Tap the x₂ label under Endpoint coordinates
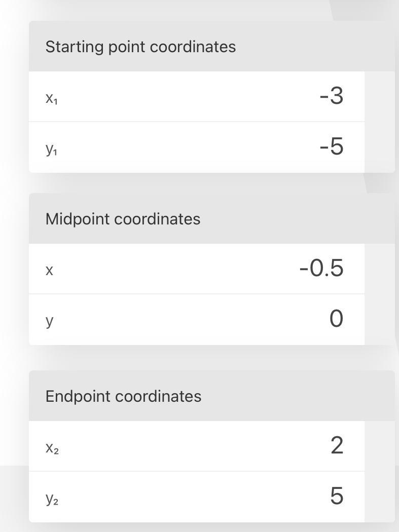This screenshot has width=399, height=532. click(x=52, y=447)
